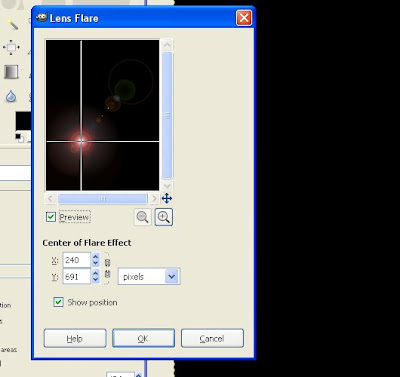Select the Blend gradient tool
The image size is (400, 377).
point(11,72)
